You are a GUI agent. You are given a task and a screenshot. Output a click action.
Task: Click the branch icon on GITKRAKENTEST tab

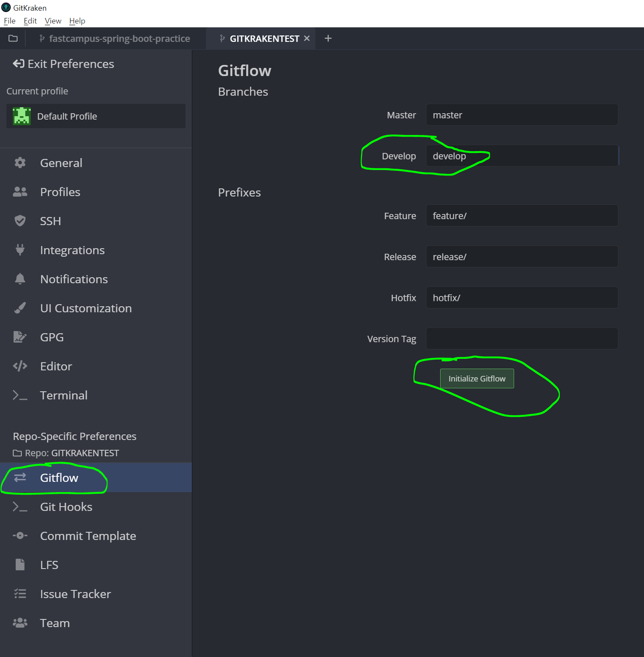coord(222,38)
